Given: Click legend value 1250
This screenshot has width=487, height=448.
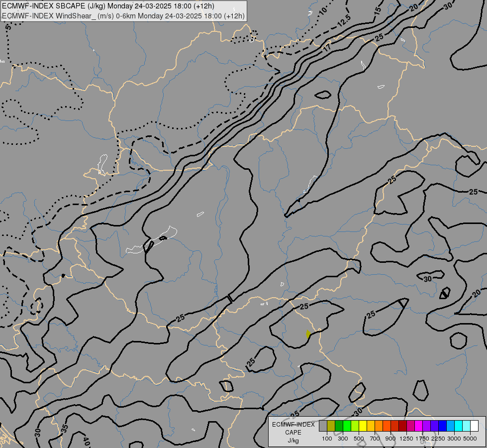Looking at the screenshot, I should tap(406, 439).
